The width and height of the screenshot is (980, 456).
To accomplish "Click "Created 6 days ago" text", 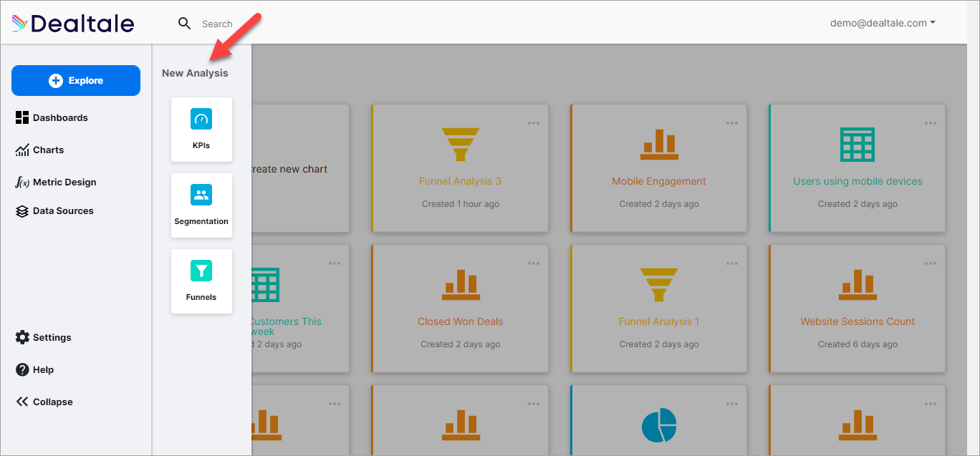I will tap(857, 344).
